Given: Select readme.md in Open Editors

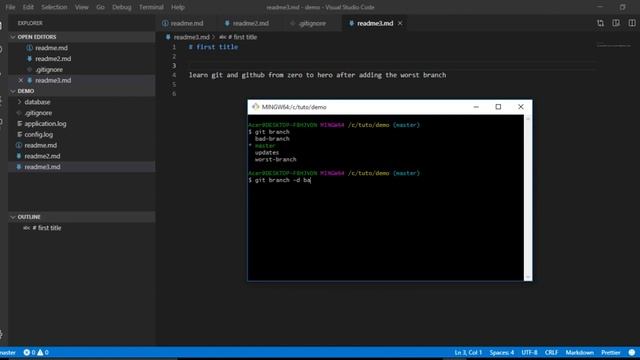Looking at the screenshot, I should click(x=82, y=48).
